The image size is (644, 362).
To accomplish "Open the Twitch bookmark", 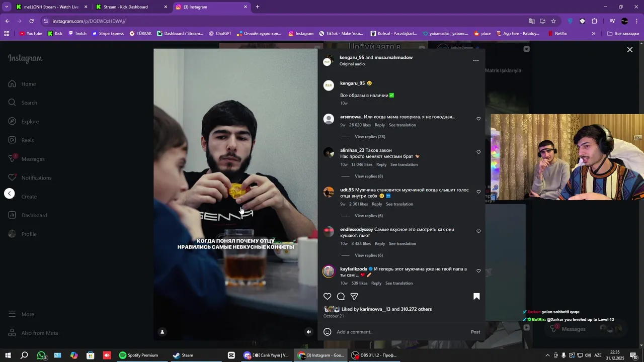I will point(77,34).
